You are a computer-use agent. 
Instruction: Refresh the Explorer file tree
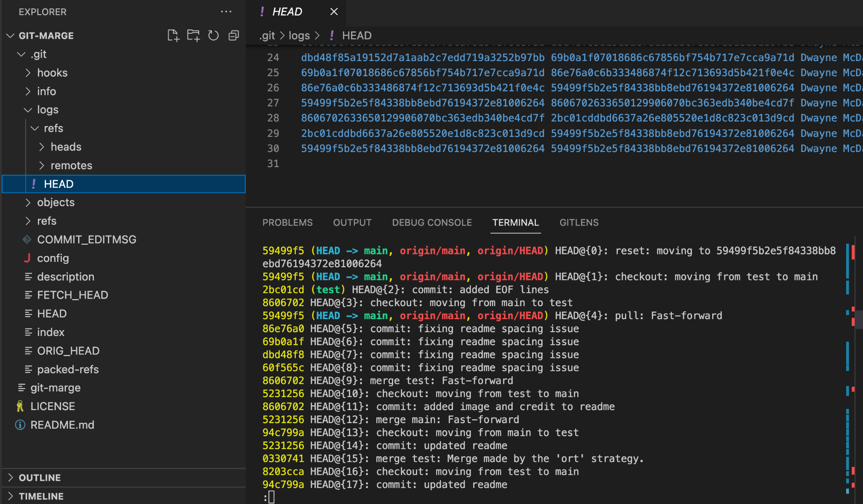click(214, 35)
